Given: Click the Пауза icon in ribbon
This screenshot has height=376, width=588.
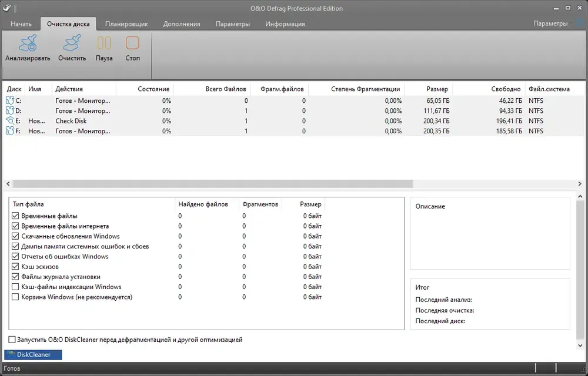Looking at the screenshot, I should coord(104,43).
